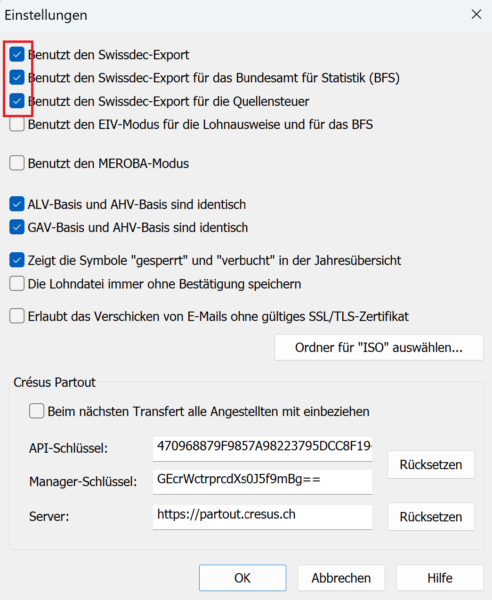
Task: Enable EIV-Modus für die Lohnausweise
Action: pos(17,124)
